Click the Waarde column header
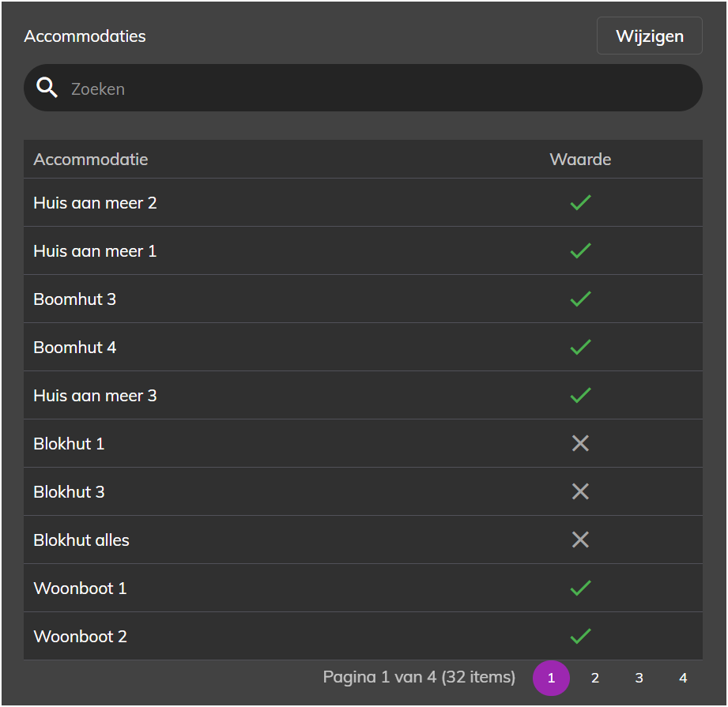The height and width of the screenshot is (707, 728). click(x=580, y=160)
